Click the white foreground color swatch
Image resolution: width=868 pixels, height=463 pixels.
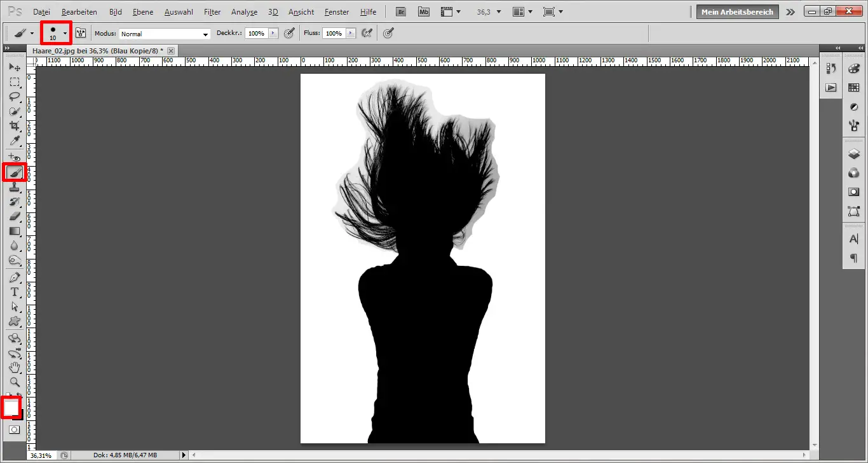(x=11, y=407)
